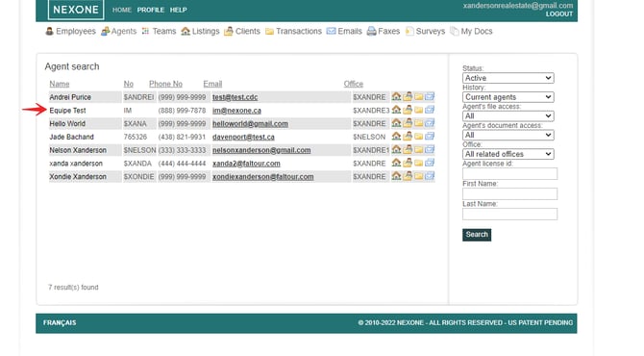Click the LOGOUT link
The image size is (644, 356).
click(x=559, y=14)
